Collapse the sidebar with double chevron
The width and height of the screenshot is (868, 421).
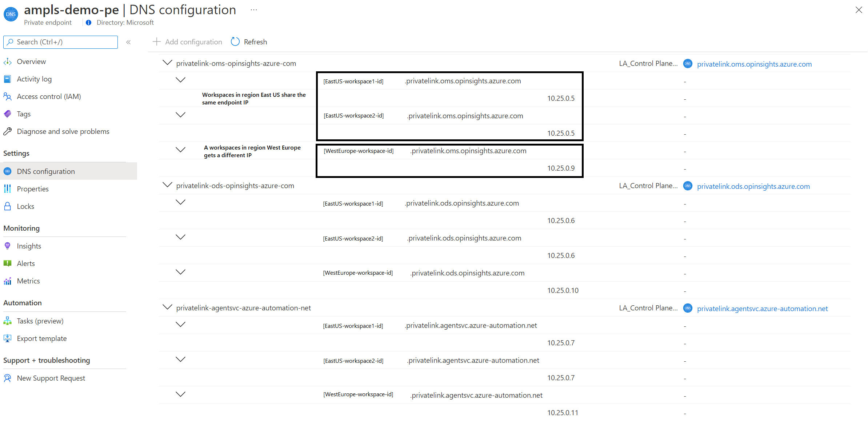pos(128,42)
